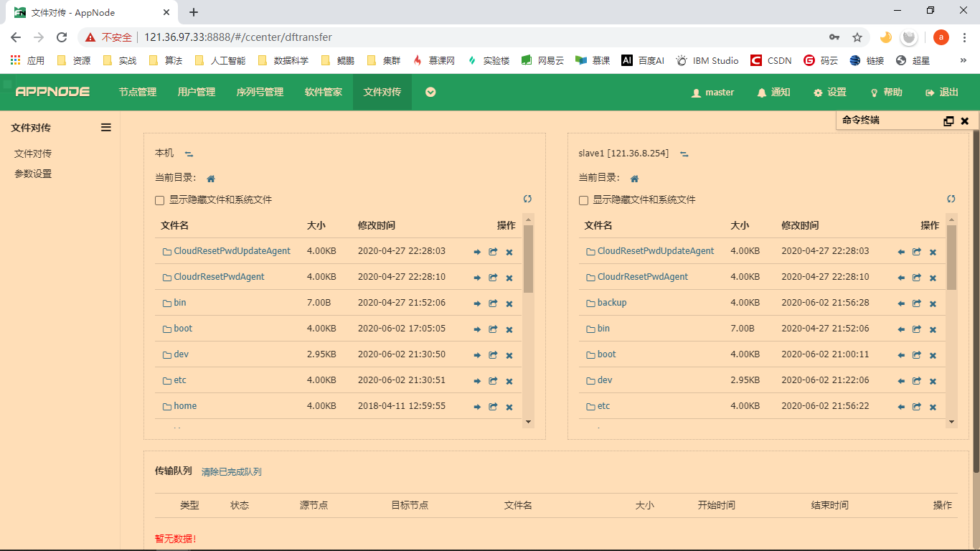This screenshot has height=551, width=980.
Task: Open local CloudResetPwdUpdateAgent folder
Action: coord(232,251)
